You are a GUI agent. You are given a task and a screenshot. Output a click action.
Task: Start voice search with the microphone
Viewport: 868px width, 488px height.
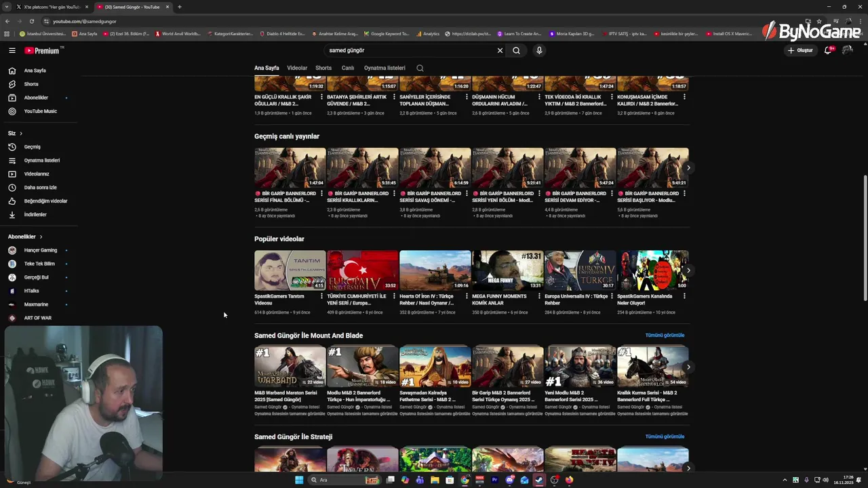tap(539, 50)
